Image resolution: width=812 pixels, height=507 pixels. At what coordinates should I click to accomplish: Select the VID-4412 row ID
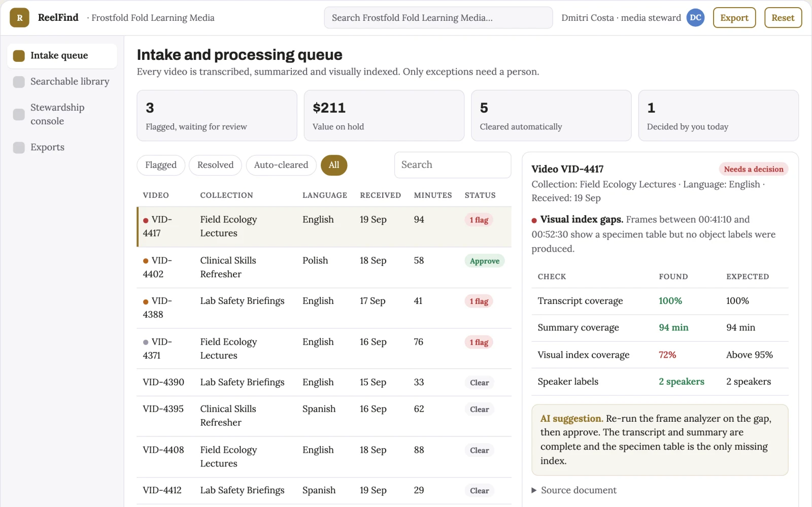click(x=162, y=490)
